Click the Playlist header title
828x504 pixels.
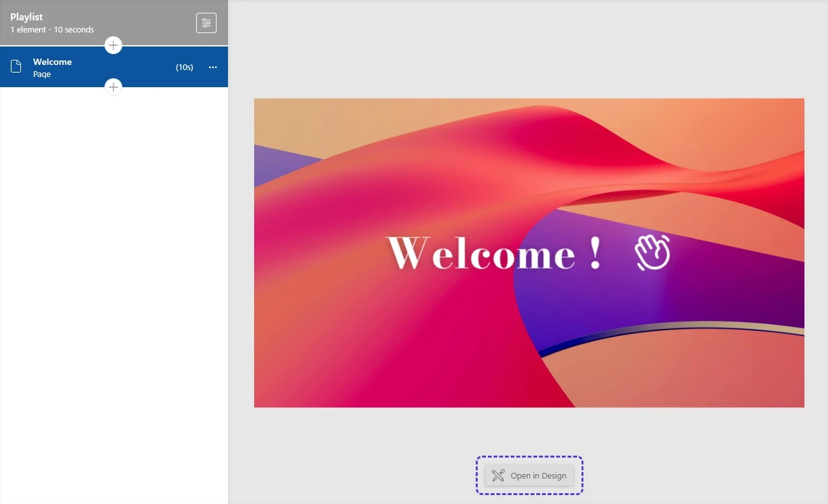(27, 17)
